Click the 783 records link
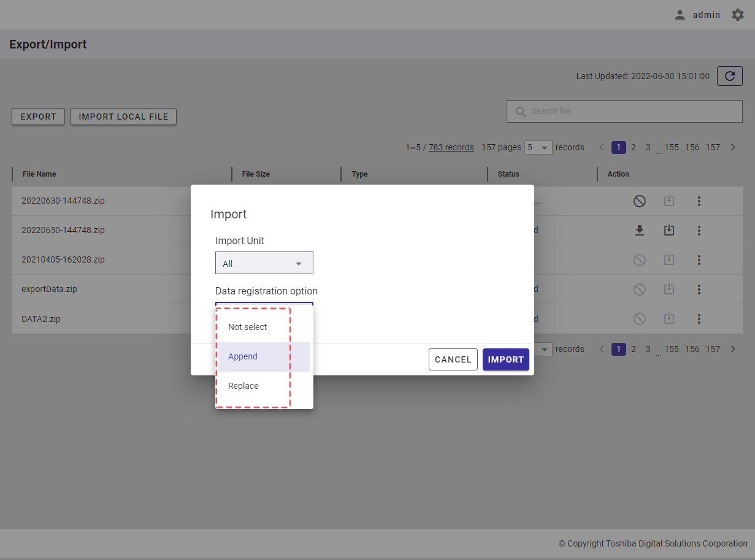This screenshot has height=560, width=755. [451, 147]
